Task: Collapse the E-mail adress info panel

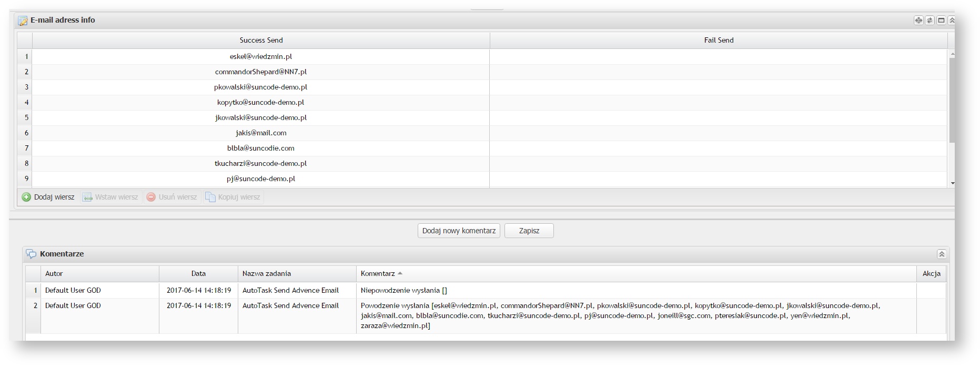Action: coord(952,20)
